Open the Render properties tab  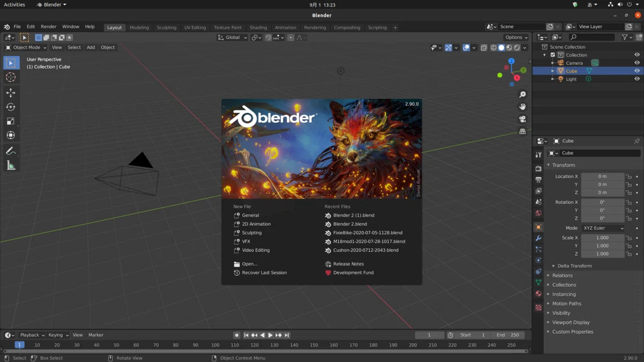point(538,168)
